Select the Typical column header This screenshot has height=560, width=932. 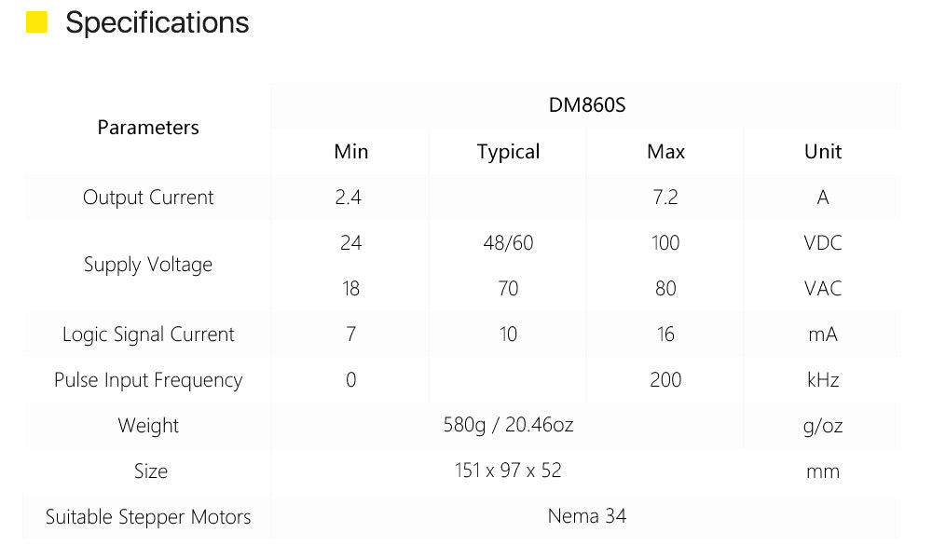click(x=508, y=152)
